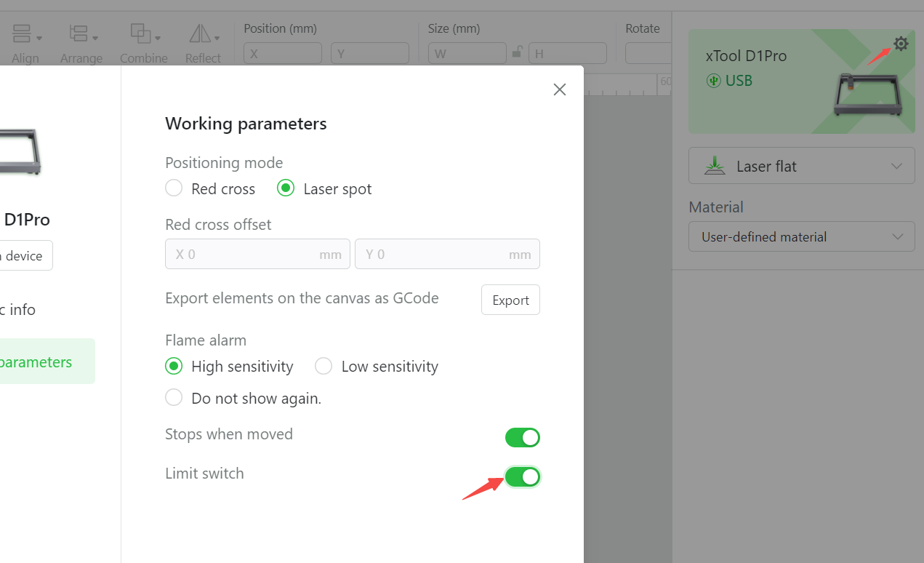Click the Size W input field

pos(467,53)
